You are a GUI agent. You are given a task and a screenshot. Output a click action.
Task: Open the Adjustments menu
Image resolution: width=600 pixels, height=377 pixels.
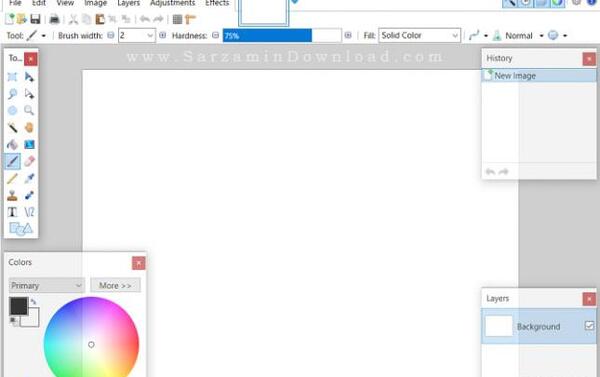[x=173, y=3]
